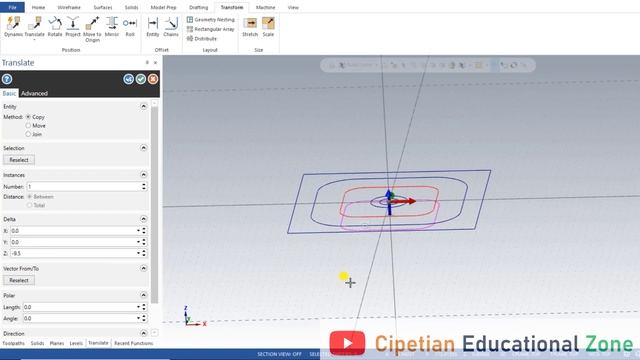Select the Distribute tool
Viewport: 640px width, 360px height.
pos(202,39)
